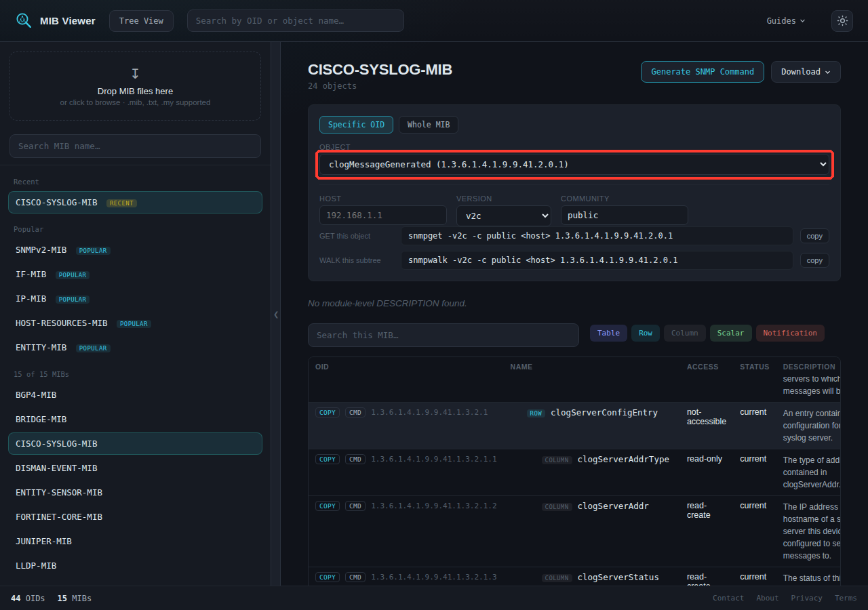Open the About footer link
The width and height of the screenshot is (868, 610).
pos(768,598)
